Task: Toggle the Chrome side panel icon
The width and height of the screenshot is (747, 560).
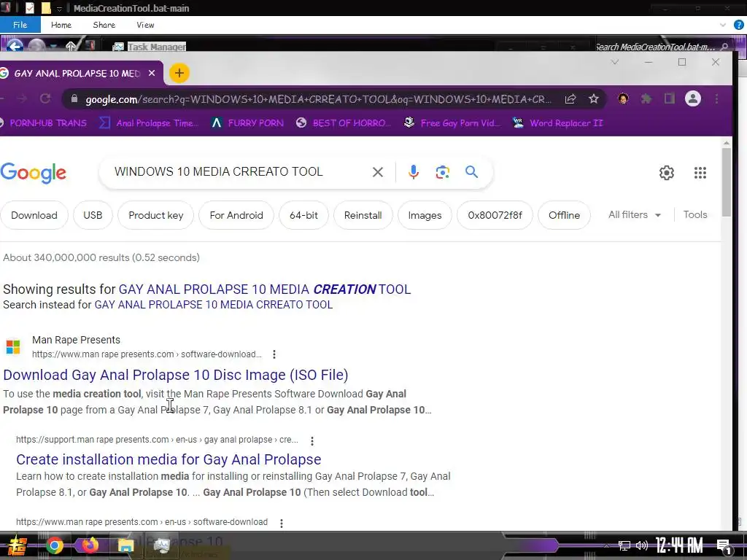Action: [x=670, y=98]
